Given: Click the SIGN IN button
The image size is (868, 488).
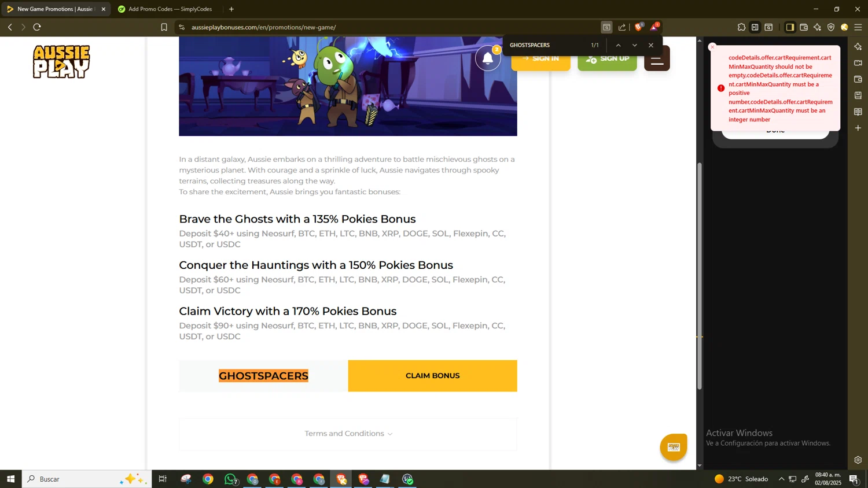Looking at the screenshot, I should click(540, 61).
